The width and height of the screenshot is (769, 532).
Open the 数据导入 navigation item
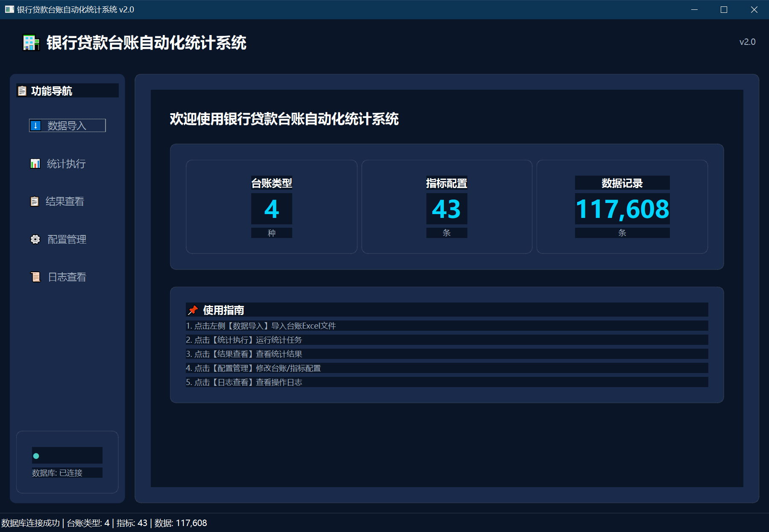pyautogui.click(x=67, y=126)
